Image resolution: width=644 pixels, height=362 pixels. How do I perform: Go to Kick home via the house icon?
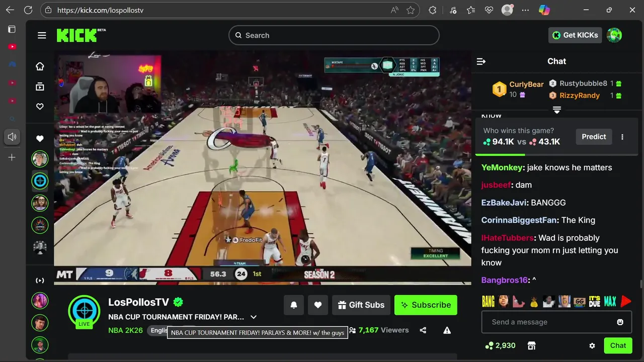pos(40,66)
